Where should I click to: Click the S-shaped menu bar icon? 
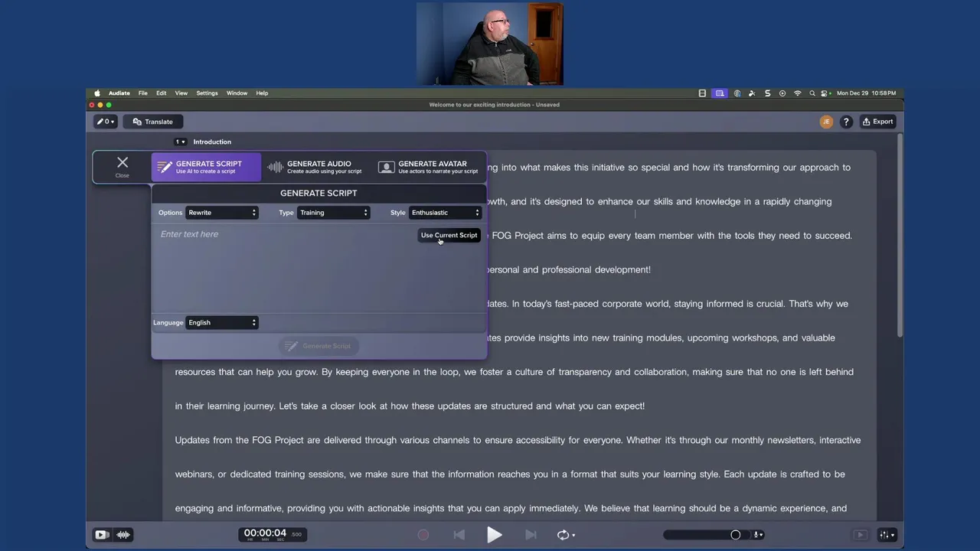tap(767, 93)
